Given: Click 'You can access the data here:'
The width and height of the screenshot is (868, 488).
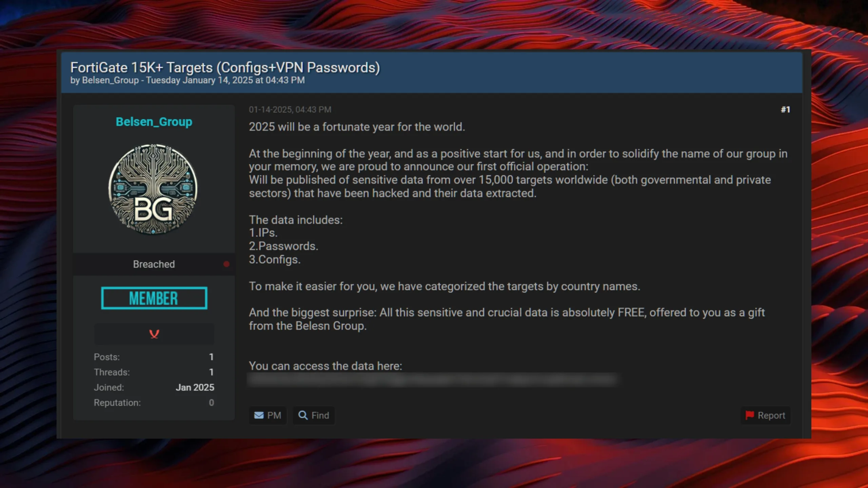Looking at the screenshot, I should coord(325,366).
